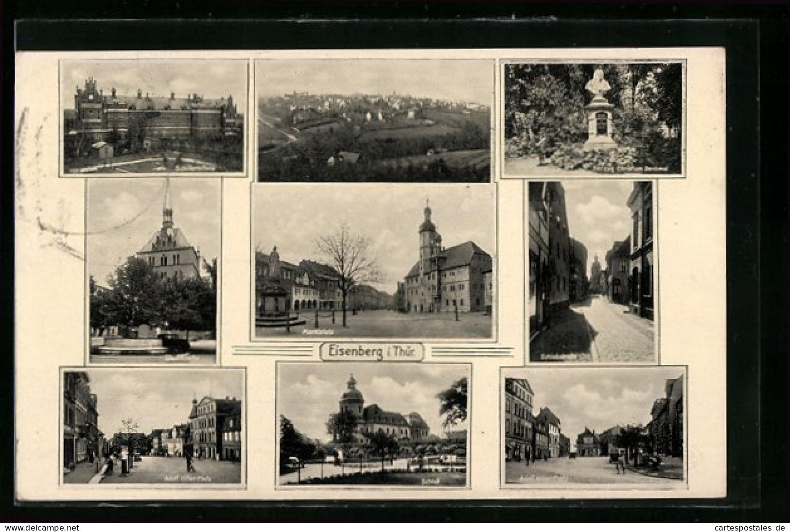Select the Schloß photo with domed chapel
Viewport: 790px width, 532px height.
373,425
